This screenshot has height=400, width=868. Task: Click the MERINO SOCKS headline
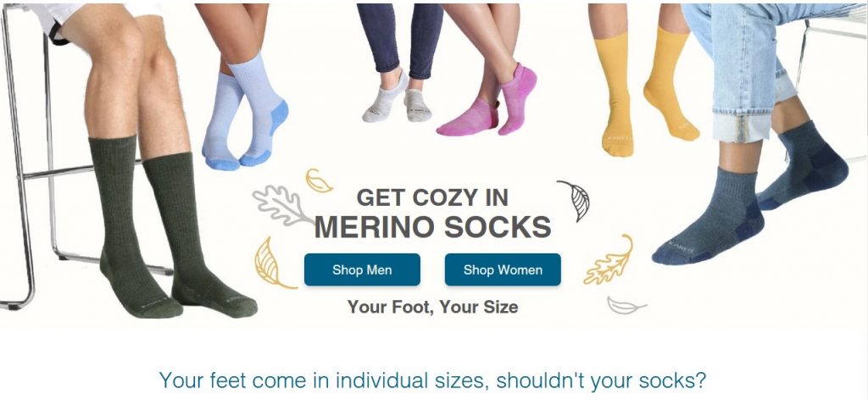pyautogui.click(x=433, y=227)
